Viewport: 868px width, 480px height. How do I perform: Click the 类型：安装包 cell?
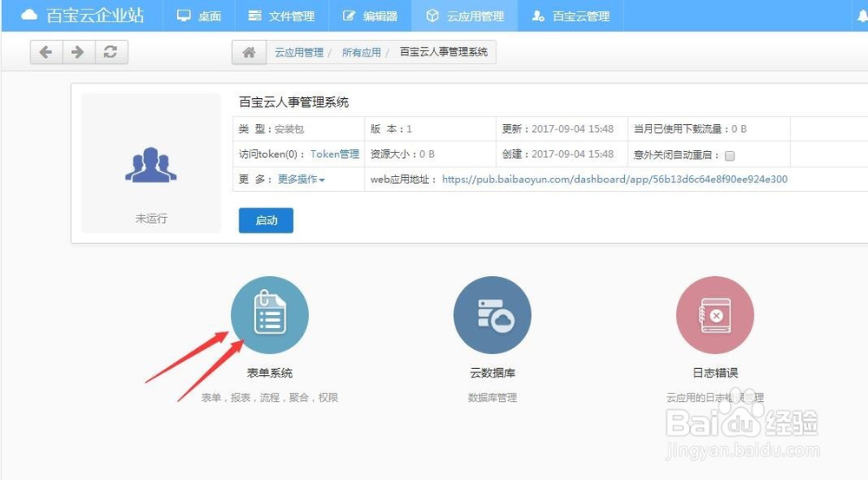point(299,129)
